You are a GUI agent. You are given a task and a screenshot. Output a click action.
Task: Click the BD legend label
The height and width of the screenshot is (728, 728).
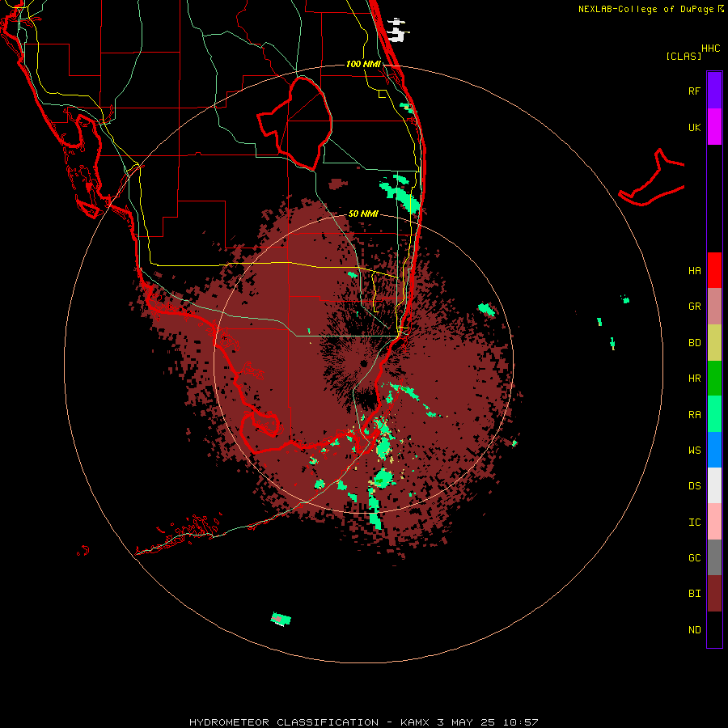tap(695, 343)
